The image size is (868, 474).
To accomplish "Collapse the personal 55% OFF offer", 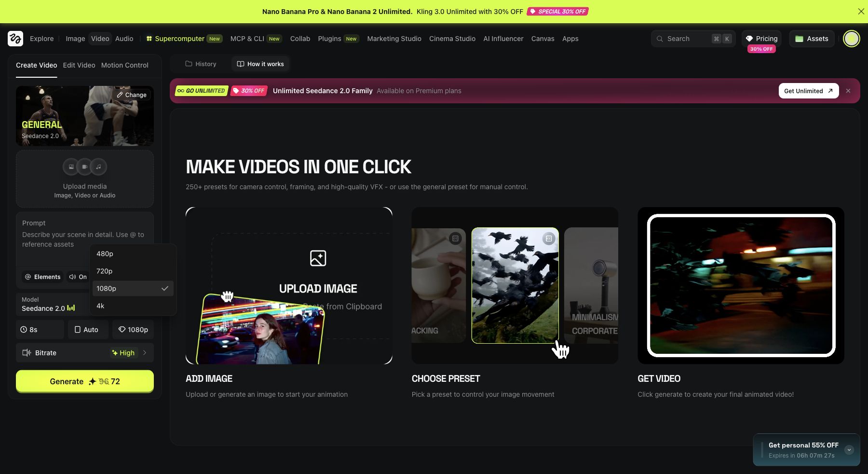I will click(x=849, y=450).
